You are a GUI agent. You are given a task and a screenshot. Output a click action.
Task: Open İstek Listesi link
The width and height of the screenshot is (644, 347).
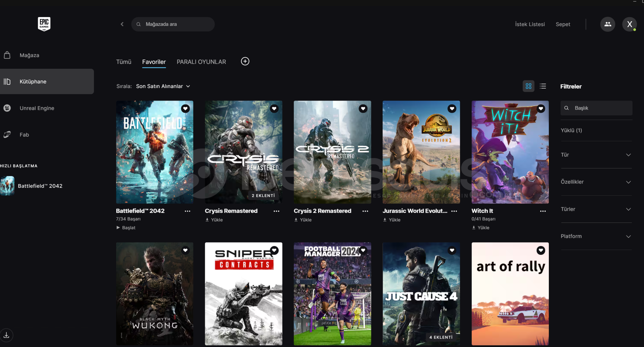[x=530, y=24]
